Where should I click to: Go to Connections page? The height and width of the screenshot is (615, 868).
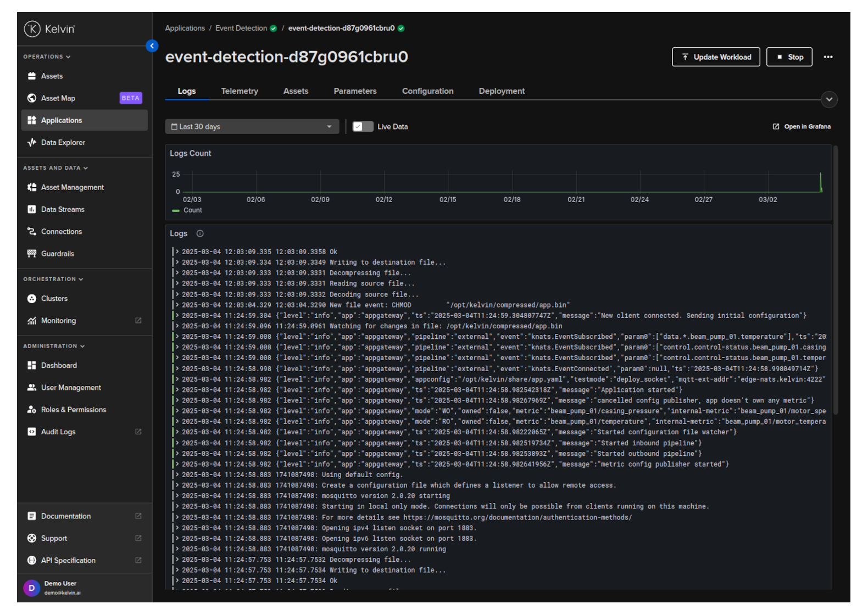point(61,232)
